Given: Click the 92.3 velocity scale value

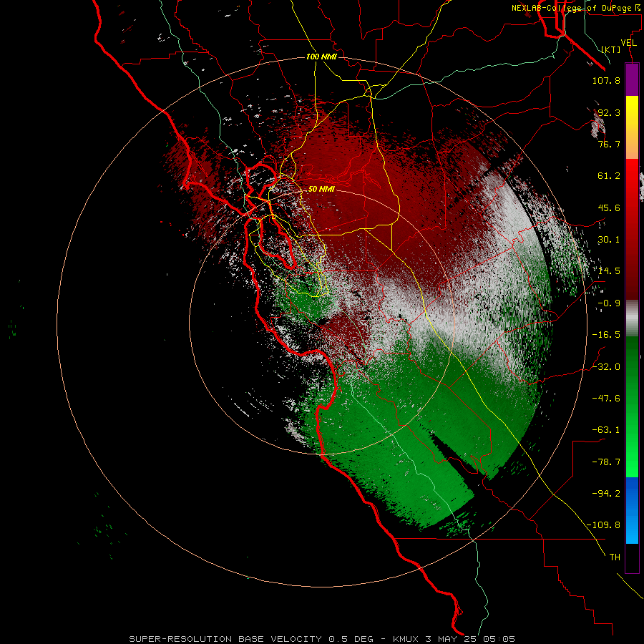Looking at the screenshot, I should point(609,112).
